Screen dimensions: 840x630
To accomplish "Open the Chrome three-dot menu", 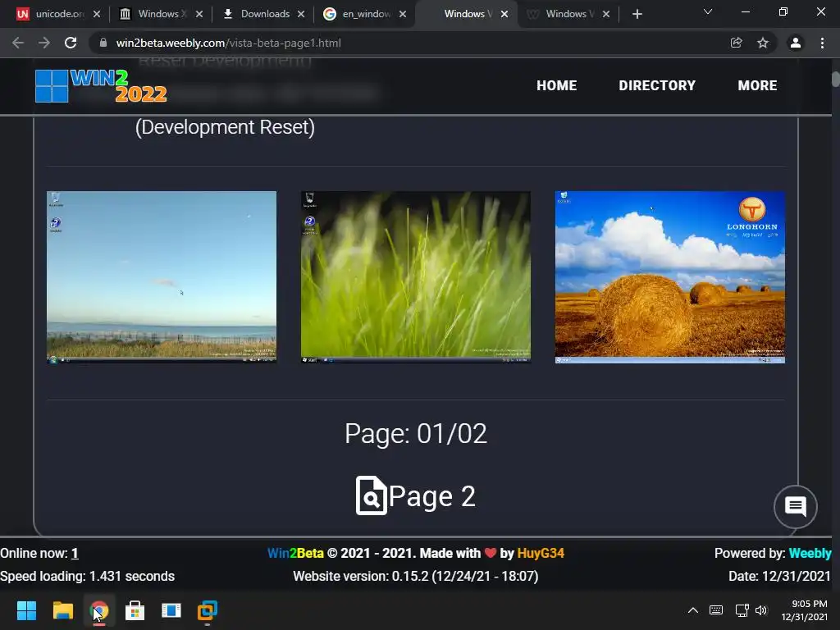I will coord(822,43).
